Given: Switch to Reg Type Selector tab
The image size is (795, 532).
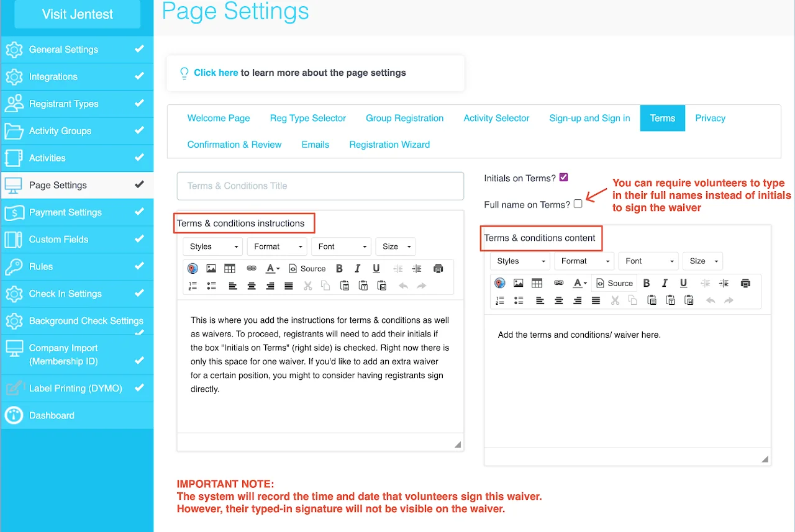Looking at the screenshot, I should [308, 118].
